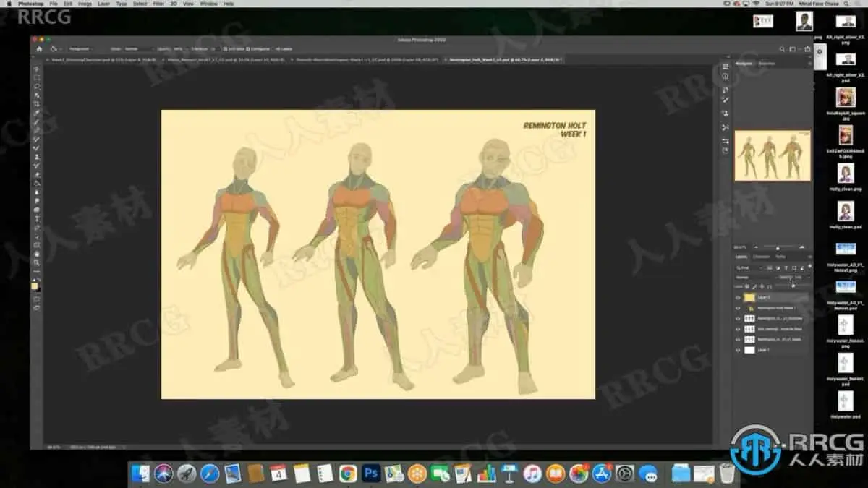868x488 pixels.
Task: Switch to the Channels tab
Action: 761,257
